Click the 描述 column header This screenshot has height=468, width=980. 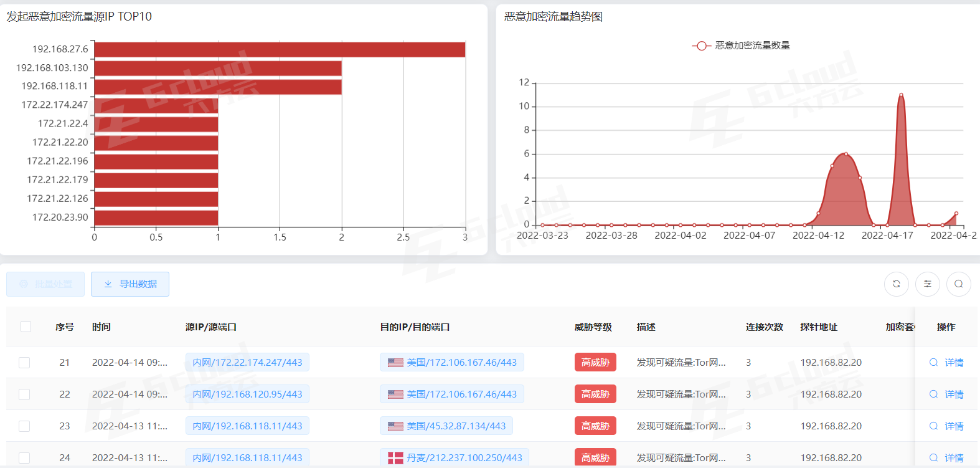point(646,327)
